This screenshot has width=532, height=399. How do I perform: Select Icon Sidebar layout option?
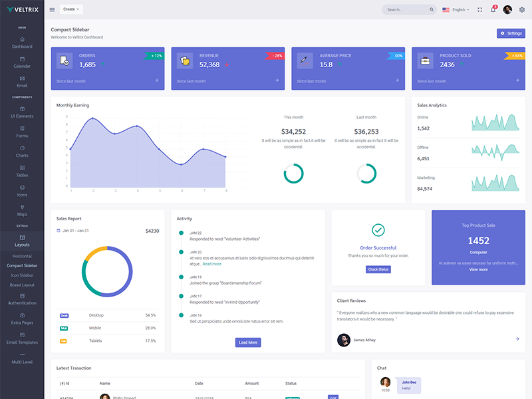pos(22,275)
